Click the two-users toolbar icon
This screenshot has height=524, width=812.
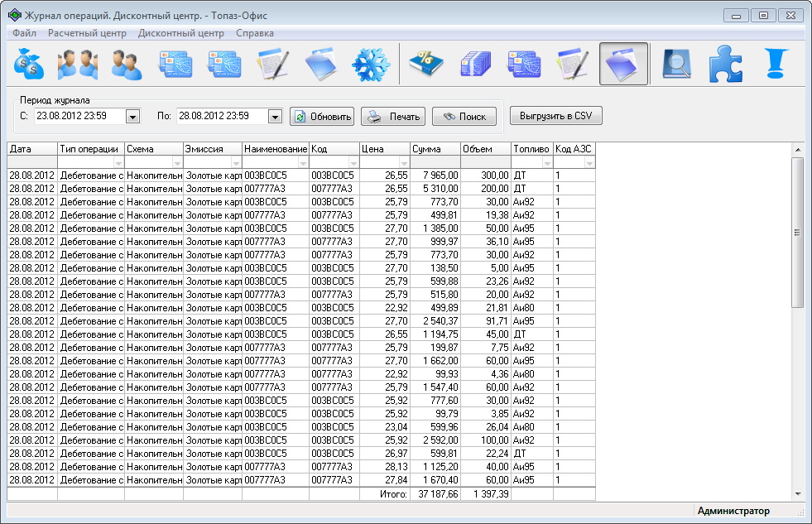[127, 65]
